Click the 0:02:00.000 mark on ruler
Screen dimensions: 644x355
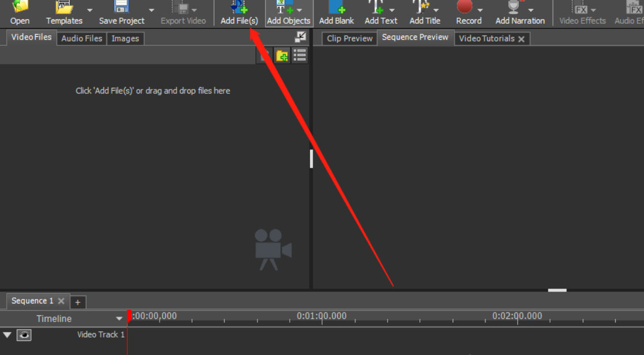517,316
